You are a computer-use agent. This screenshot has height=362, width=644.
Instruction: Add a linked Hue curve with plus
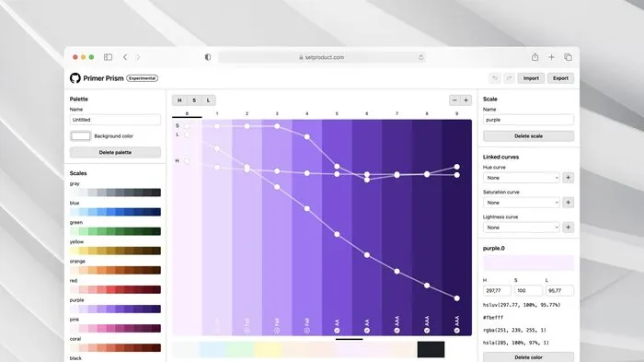[x=568, y=178]
